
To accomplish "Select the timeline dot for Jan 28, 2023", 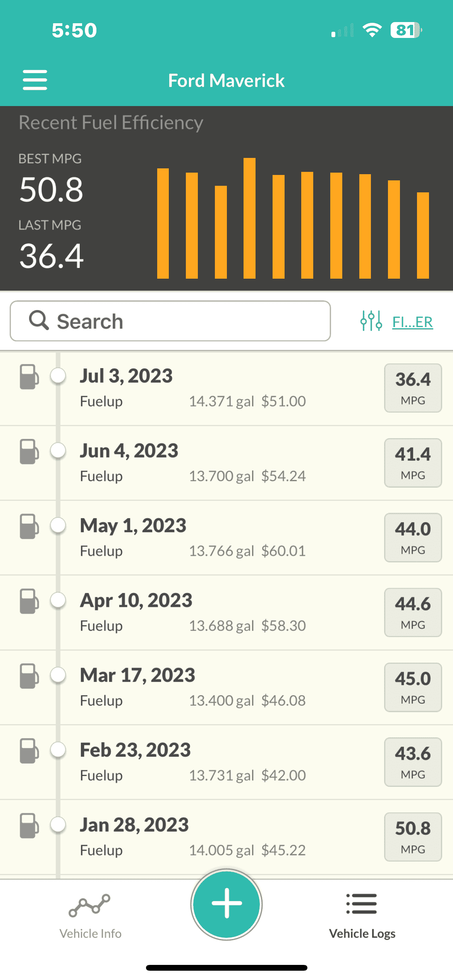I will (x=58, y=824).
